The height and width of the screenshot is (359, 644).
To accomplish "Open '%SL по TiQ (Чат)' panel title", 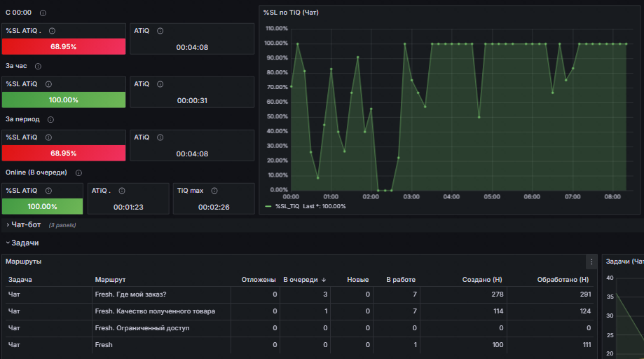I will (291, 13).
